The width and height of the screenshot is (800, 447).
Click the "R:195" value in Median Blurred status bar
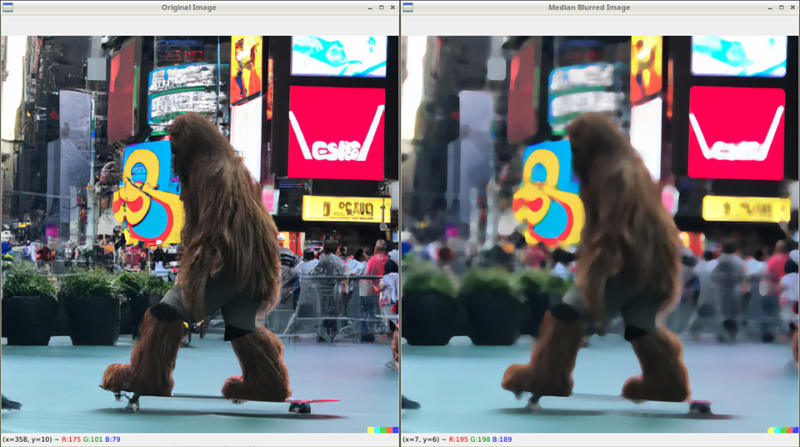click(x=458, y=439)
